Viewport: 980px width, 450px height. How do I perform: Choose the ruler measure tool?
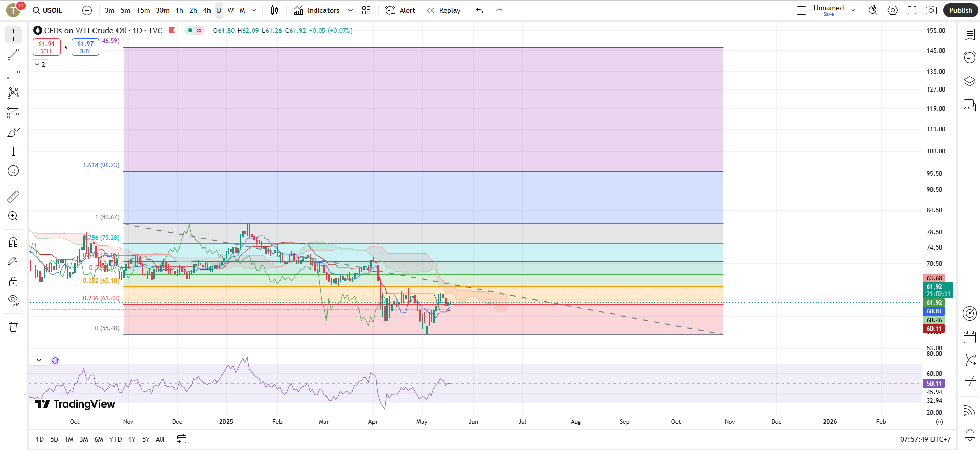(x=13, y=197)
